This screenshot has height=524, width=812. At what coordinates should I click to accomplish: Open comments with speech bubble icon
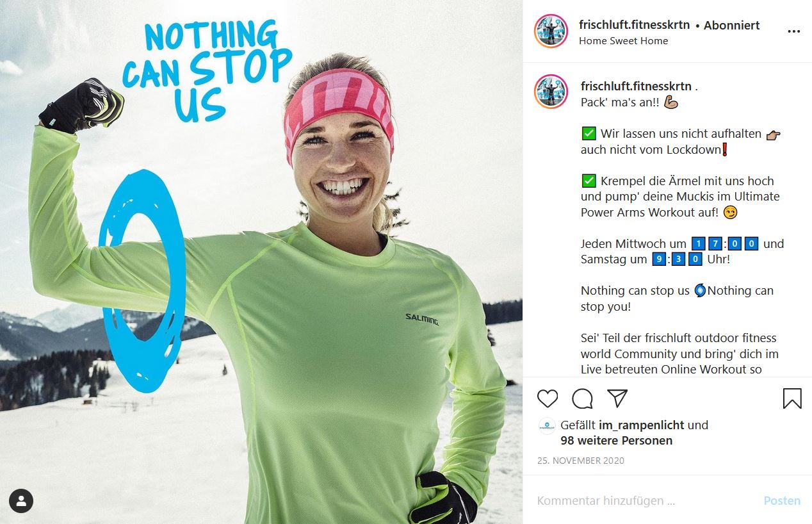582,398
